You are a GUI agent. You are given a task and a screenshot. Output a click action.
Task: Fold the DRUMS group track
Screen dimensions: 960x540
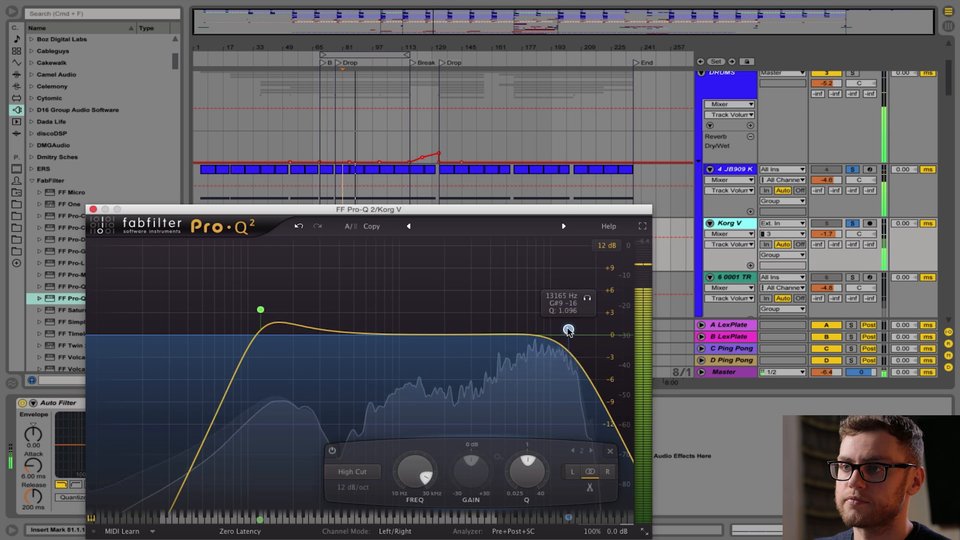(x=701, y=73)
